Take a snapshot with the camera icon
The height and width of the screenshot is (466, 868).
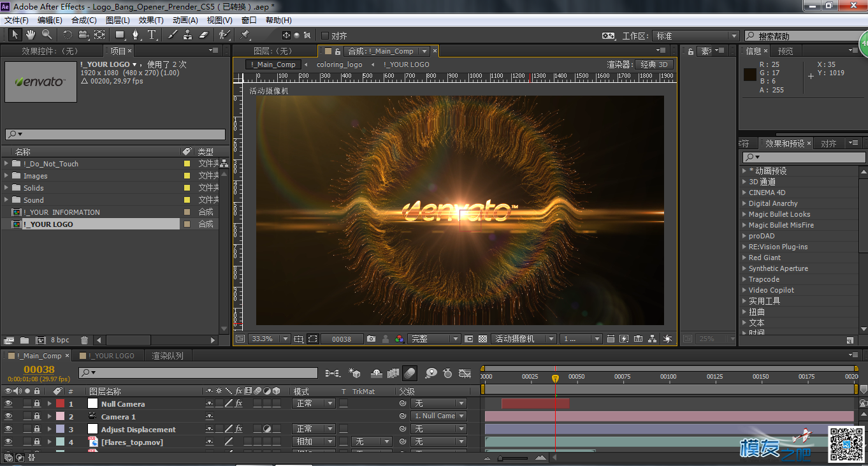(x=372, y=339)
